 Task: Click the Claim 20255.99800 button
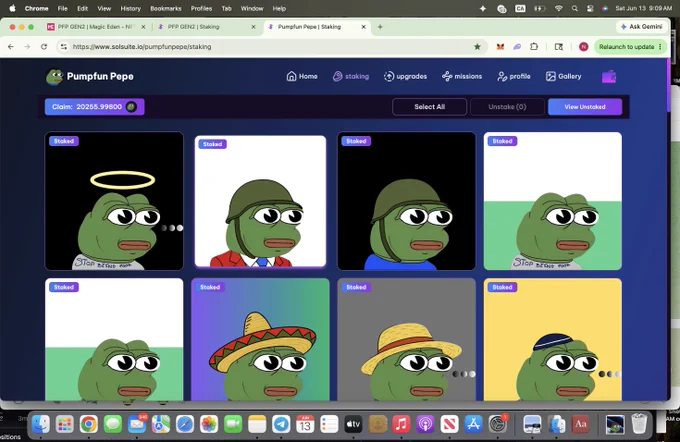click(x=95, y=107)
